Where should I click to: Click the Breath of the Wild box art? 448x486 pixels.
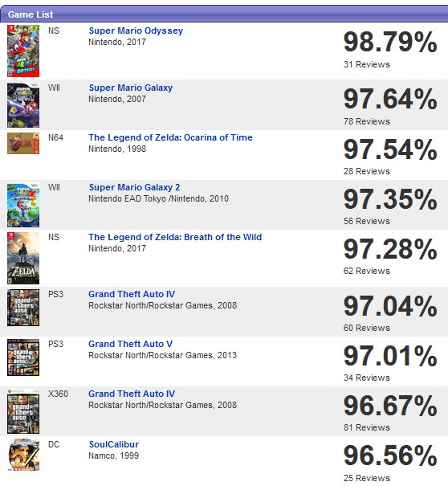[x=23, y=258]
